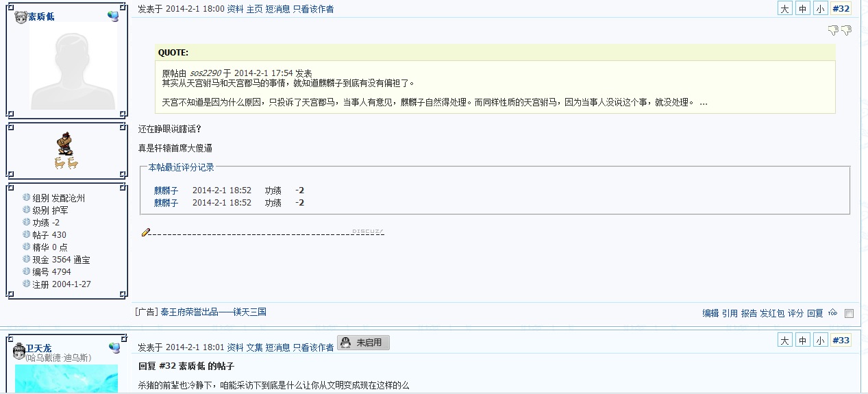Click the QUOTE: header label
Image resolution: width=868 pixels, height=394 pixels.
[173, 53]
